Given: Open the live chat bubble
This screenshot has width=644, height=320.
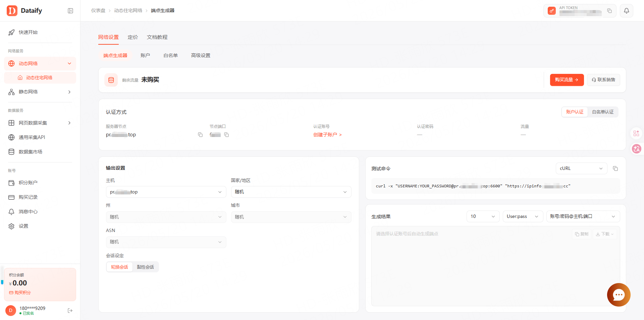Looking at the screenshot, I should click(x=619, y=295).
